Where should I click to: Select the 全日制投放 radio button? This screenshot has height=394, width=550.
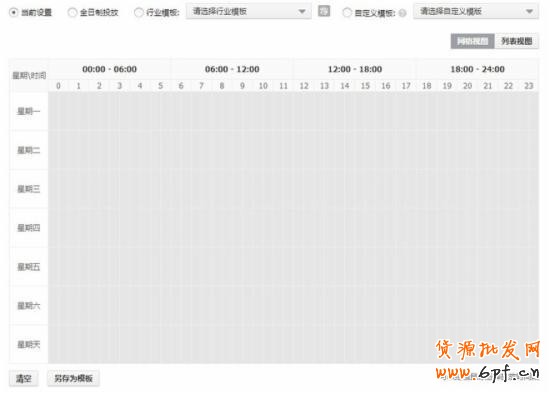[72, 13]
